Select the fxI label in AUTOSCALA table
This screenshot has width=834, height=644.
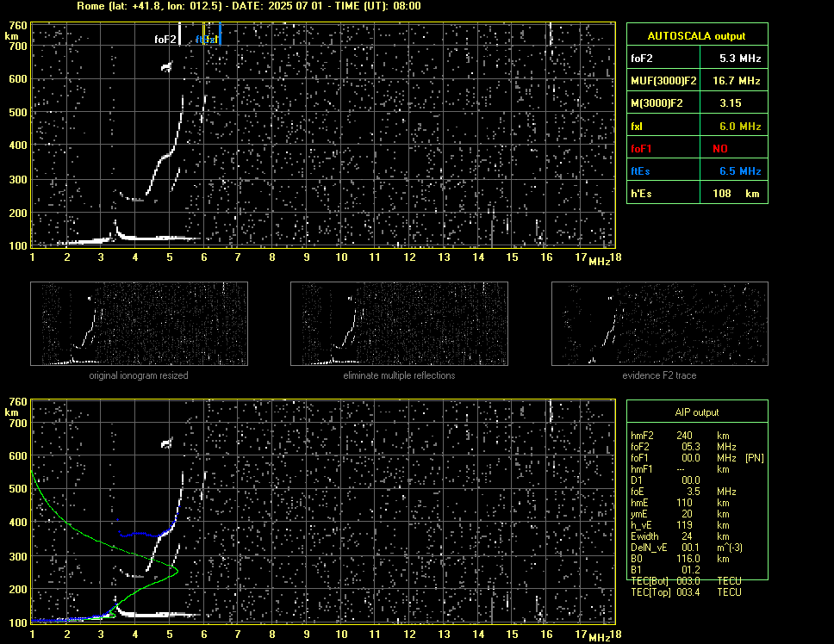coord(637,127)
